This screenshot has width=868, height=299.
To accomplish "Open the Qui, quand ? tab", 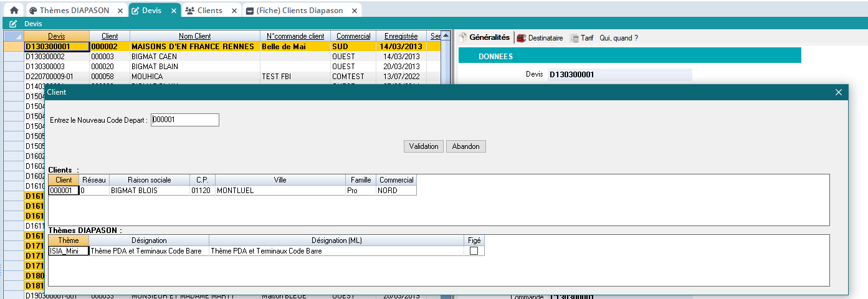I will (x=618, y=38).
